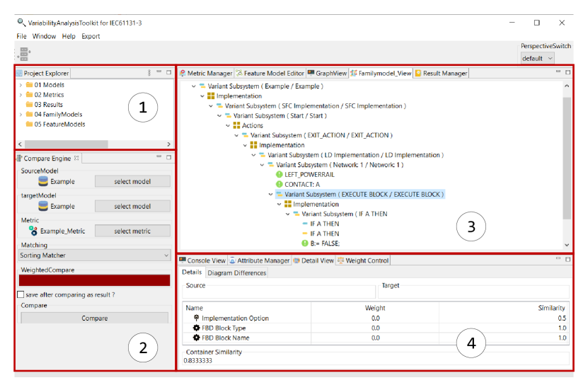Click the Container Similarity value 0.8333333
Image resolution: width=588 pixels, height=390 pixels.
click(197, 360)
